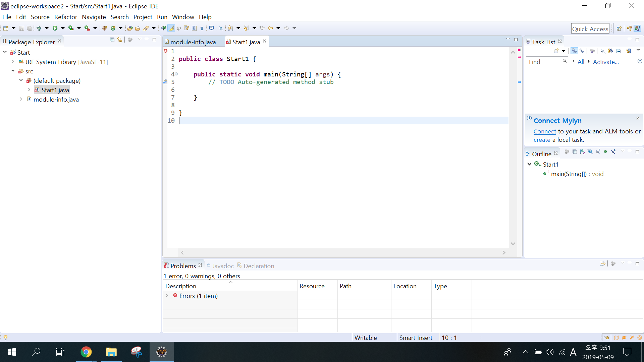The image size is (644, 362).
Task: Toggle Mark Occurrences highlighter in toolbar
Action: pos(171,28)
